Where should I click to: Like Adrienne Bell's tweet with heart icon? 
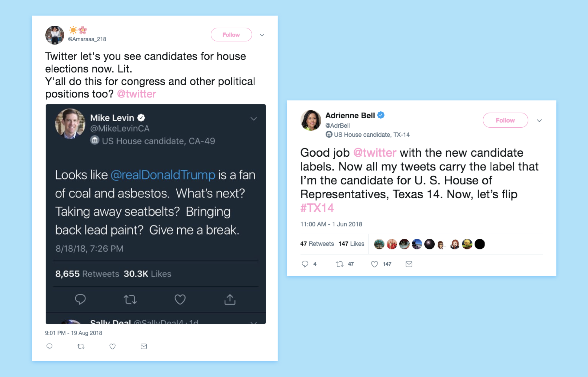[374, 264]
